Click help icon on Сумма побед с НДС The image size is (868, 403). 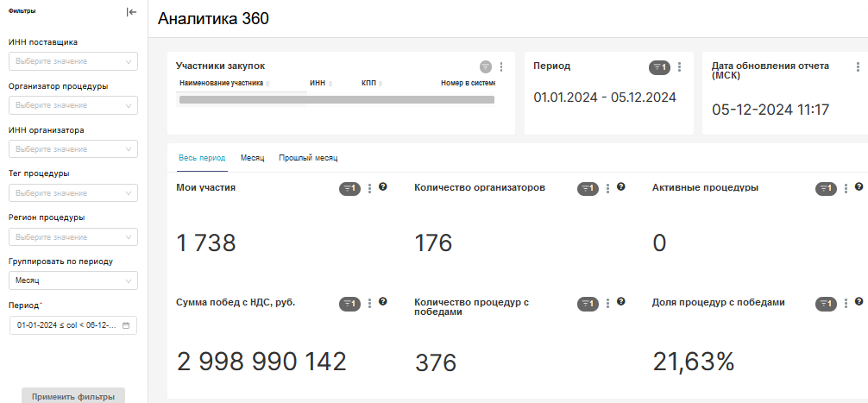[383, 302]
